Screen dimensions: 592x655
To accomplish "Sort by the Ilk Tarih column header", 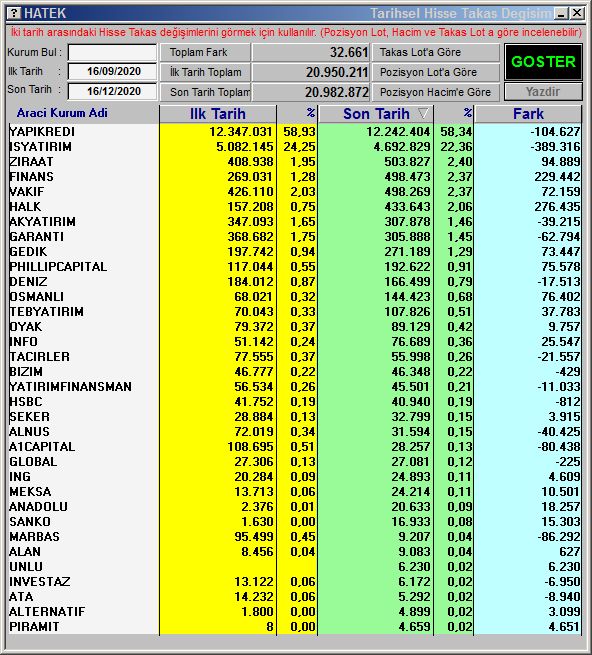I will coord(218,114).
